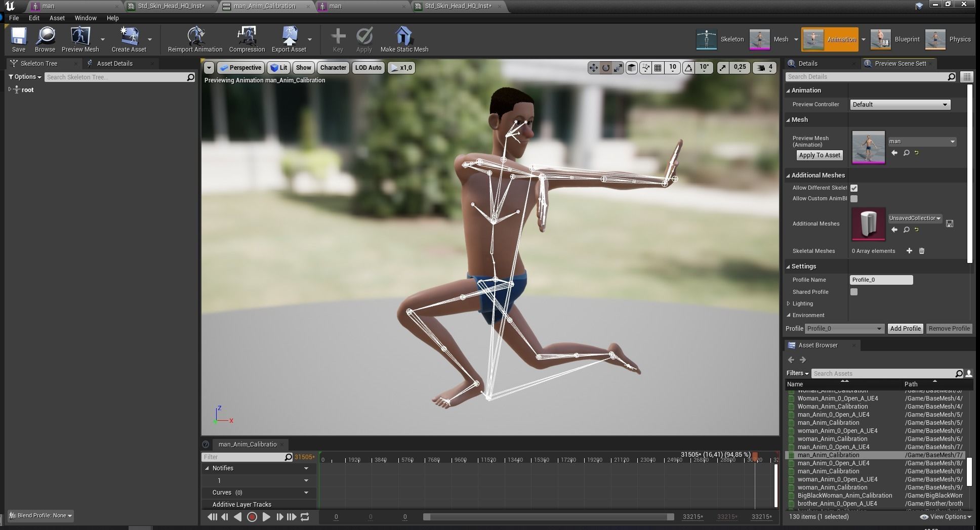Image resolution: width=980 pixels, height=530 pixels.
Task: Open the Blend Profile dropdown
Action: click(x=40, y=515)
